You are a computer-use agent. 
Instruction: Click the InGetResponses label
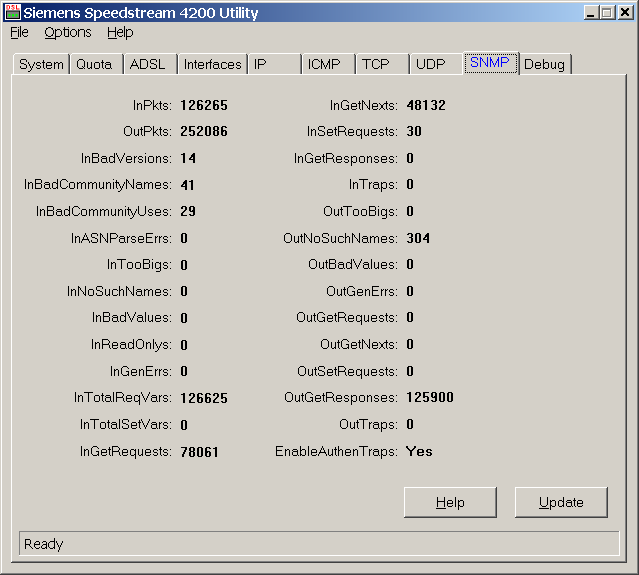pyautogui.click(x=346, y=159)
